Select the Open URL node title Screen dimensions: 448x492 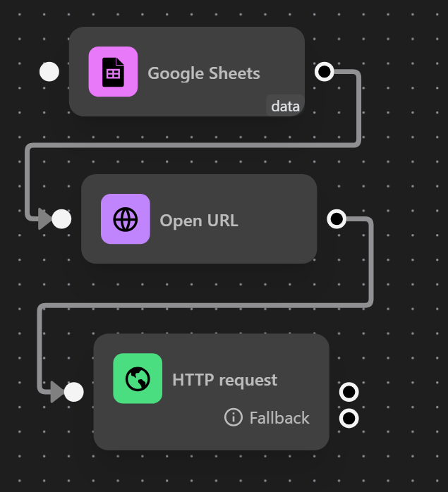(199, 220)
